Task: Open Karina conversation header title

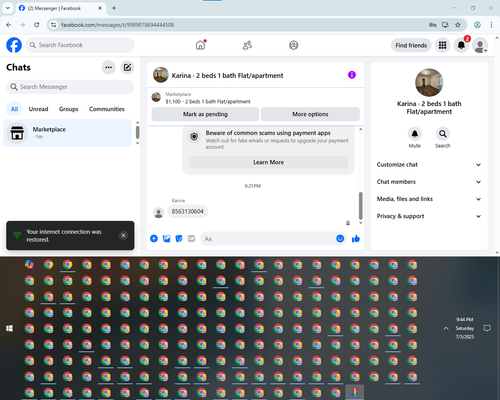Action: click(227, 75)
